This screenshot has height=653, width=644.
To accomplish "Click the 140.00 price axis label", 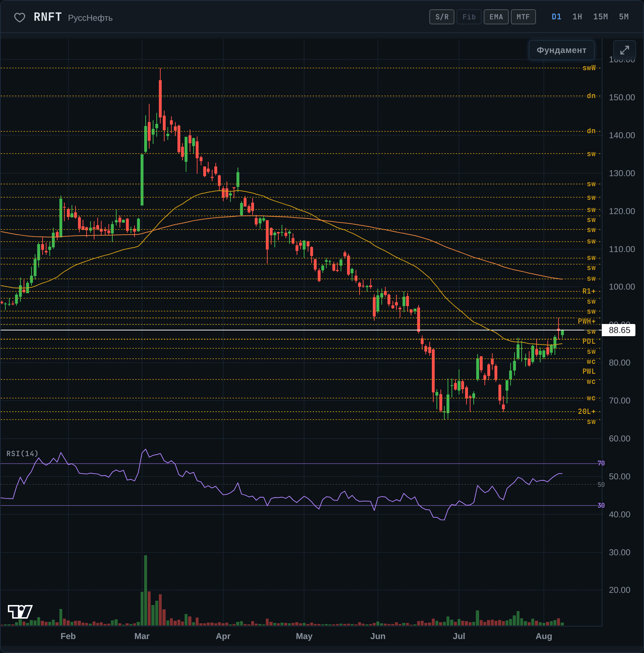I will [x=622, y=135].
